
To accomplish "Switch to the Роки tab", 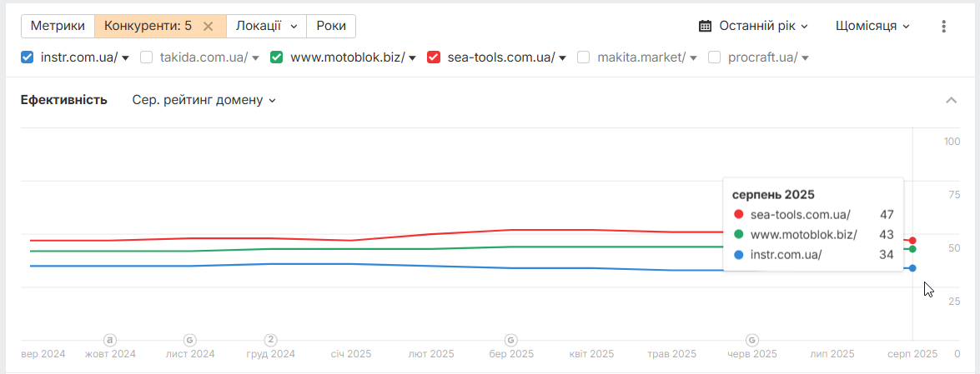I will 331,26.
